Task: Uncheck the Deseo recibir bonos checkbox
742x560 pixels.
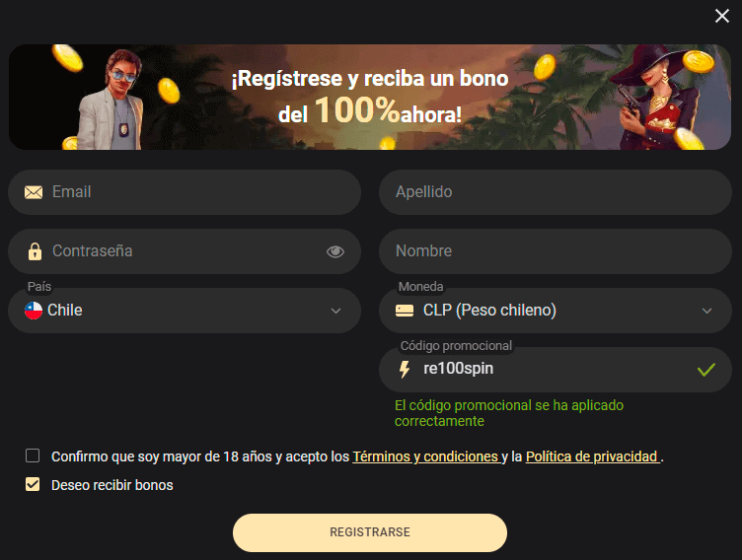Action: click(33, 484)
